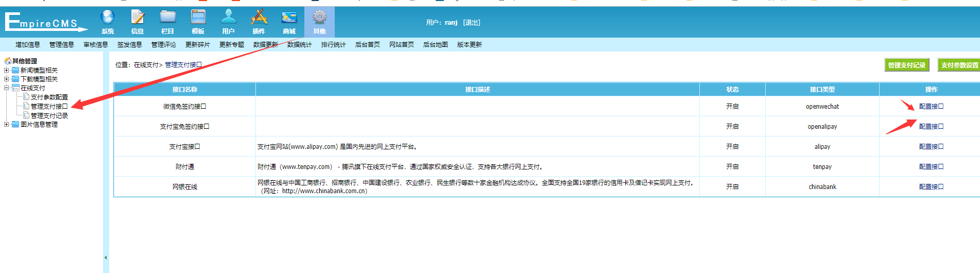Click the sidebar collapse arrow handle

pyautogui.click(x=106, y=257)
